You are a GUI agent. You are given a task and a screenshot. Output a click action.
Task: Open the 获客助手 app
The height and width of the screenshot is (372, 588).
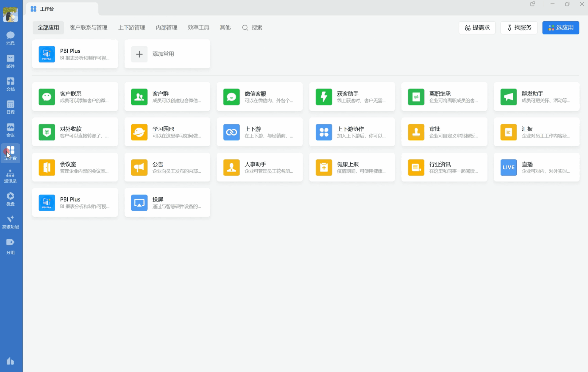point(352,97)
